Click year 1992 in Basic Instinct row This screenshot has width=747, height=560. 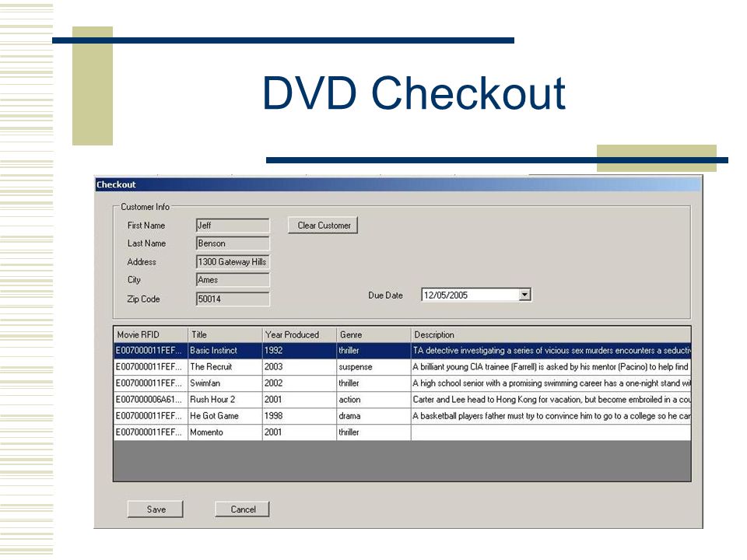[x=300, y=351]
